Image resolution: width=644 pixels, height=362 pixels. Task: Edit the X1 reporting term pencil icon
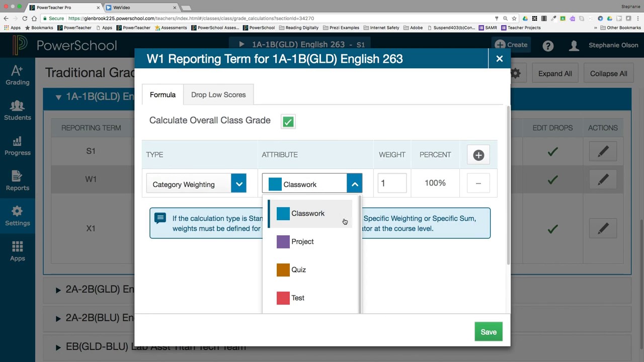[603, 228]
